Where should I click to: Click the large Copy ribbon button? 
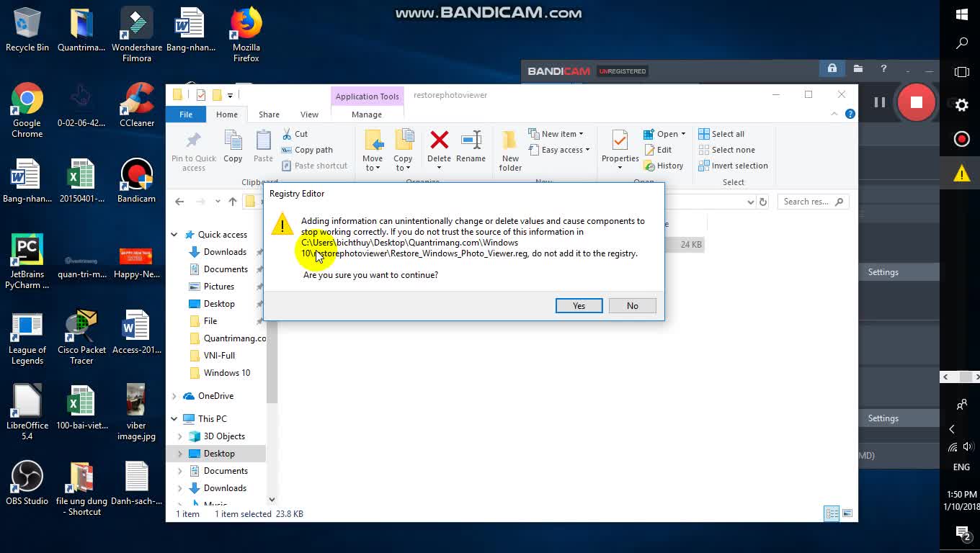coord(233,147)
